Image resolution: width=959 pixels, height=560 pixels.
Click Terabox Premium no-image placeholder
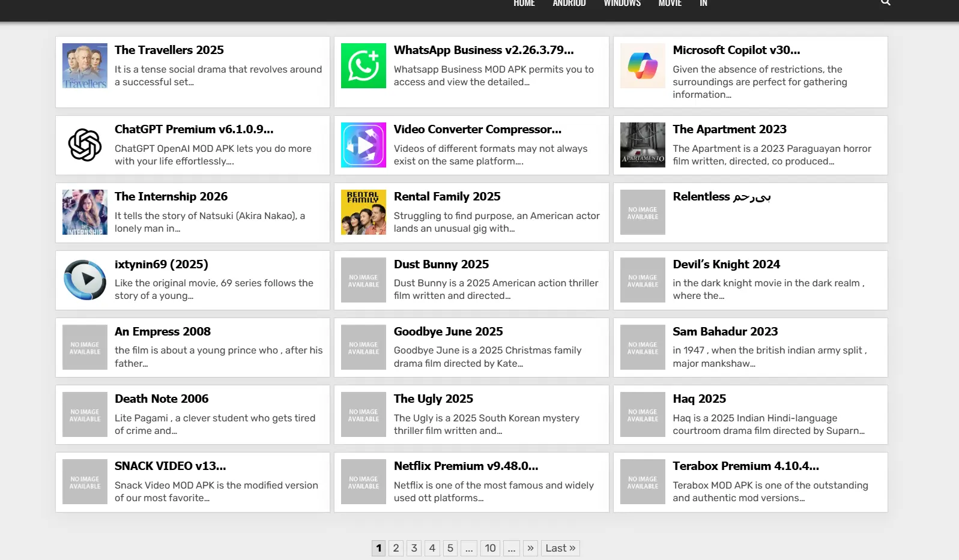point(643,481)
